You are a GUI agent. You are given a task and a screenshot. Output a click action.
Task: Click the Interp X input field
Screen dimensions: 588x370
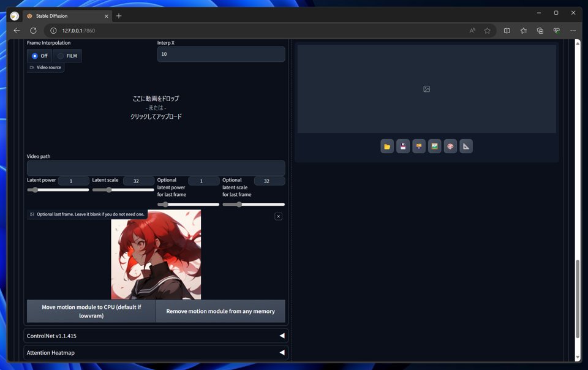point(221,55)
